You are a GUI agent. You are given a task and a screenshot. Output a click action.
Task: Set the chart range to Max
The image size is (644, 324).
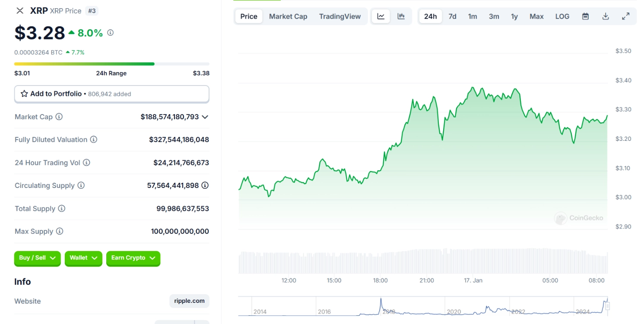pos(536,16)
